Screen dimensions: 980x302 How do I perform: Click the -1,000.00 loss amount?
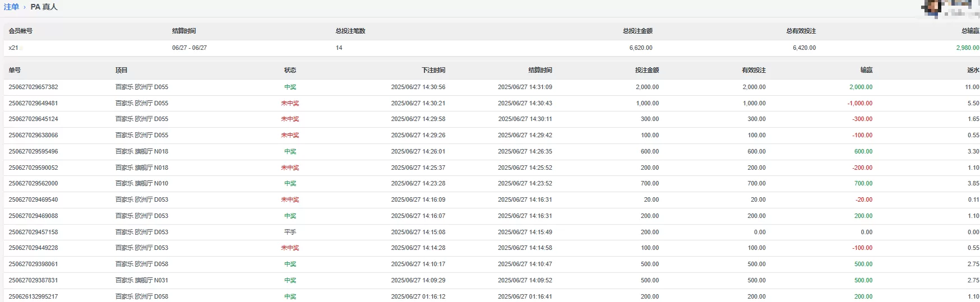(860, 103)
